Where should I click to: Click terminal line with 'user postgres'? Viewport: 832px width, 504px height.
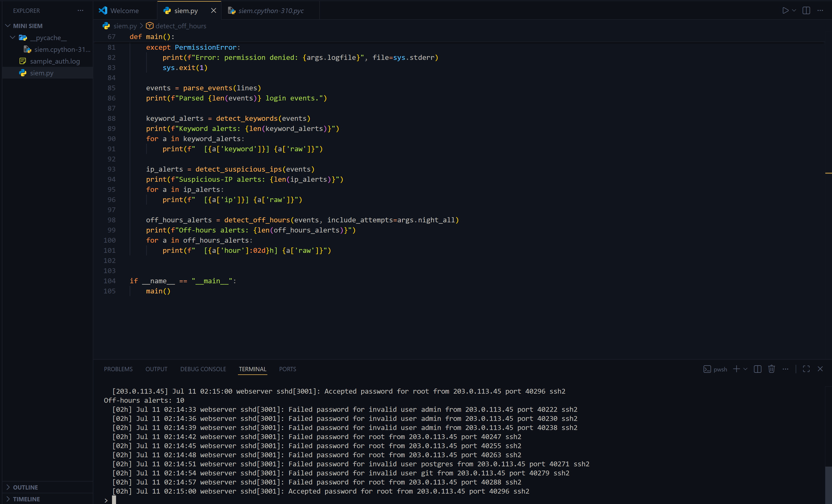[x=351, y=464]
